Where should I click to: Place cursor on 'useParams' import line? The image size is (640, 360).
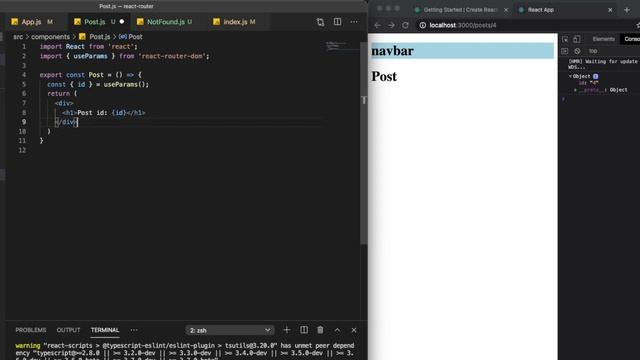124,56
